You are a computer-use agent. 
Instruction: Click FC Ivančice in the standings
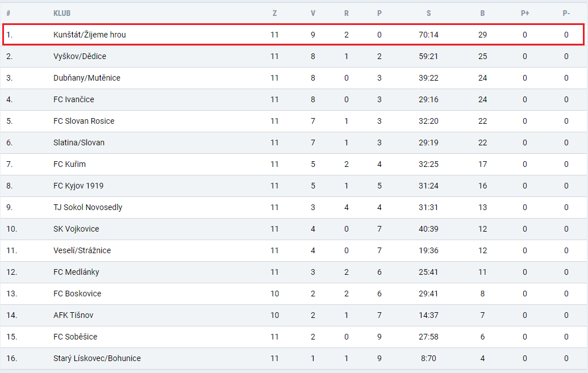[73, 99]
